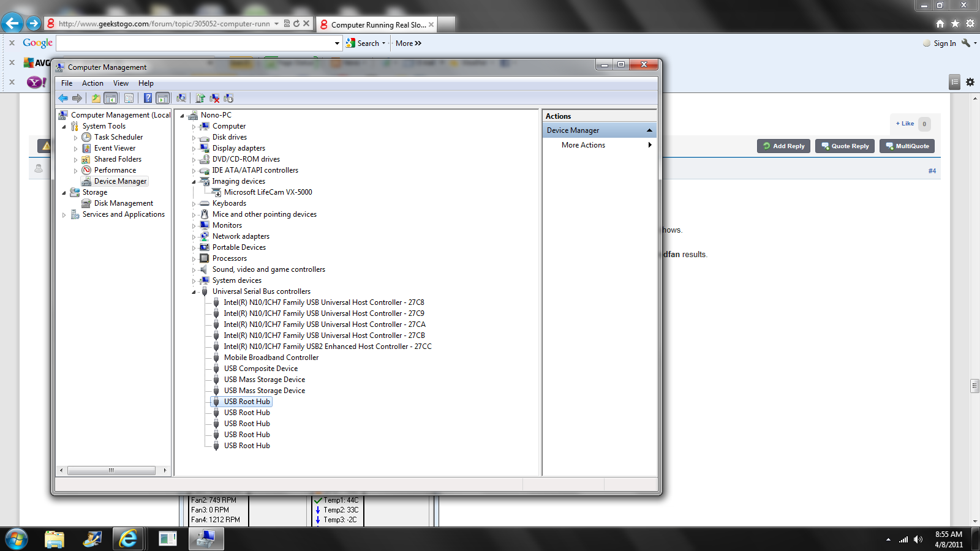The width and height of the screenshot is (980, 551).
Task: Select the Nono-PC root node
Action: pos(216,115)
